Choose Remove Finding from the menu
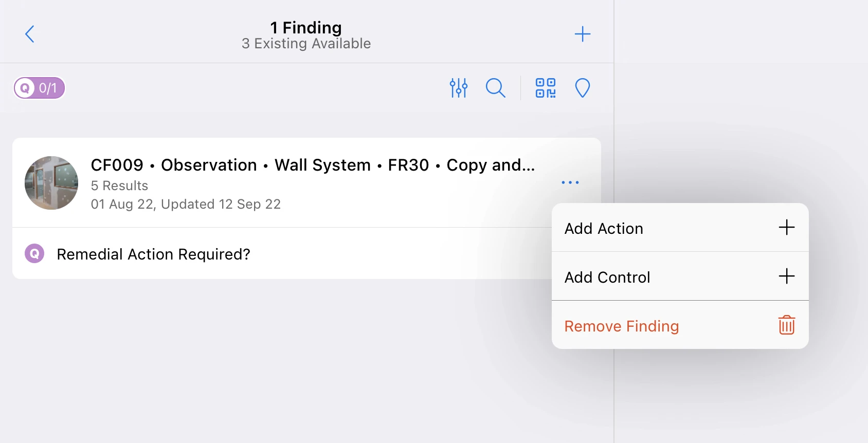 [680, 325]
